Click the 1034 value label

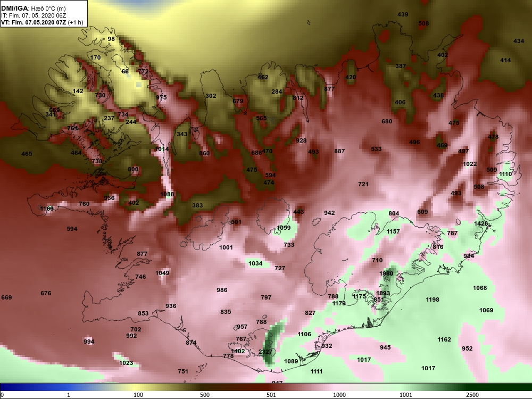255,263
